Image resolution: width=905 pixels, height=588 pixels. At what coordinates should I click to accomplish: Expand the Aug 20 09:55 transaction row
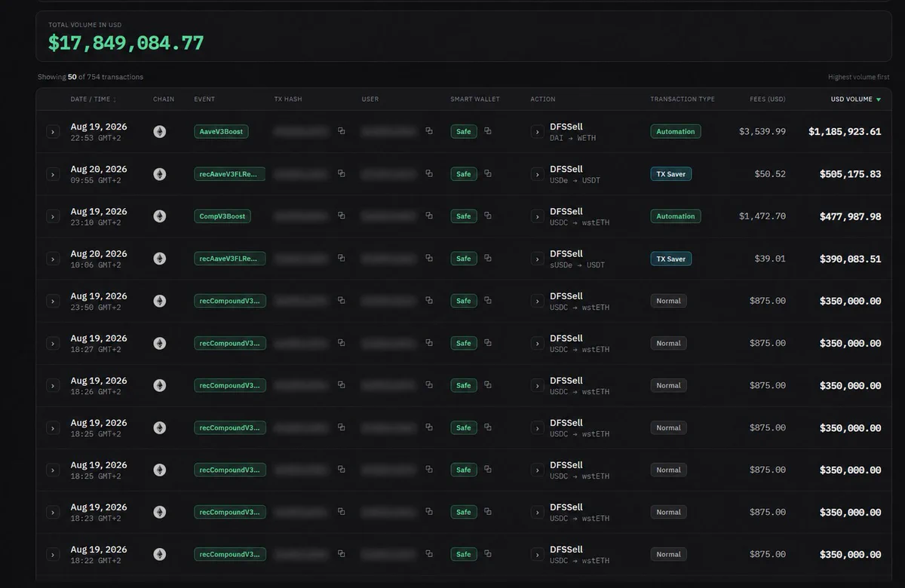[x=53, y=174]
